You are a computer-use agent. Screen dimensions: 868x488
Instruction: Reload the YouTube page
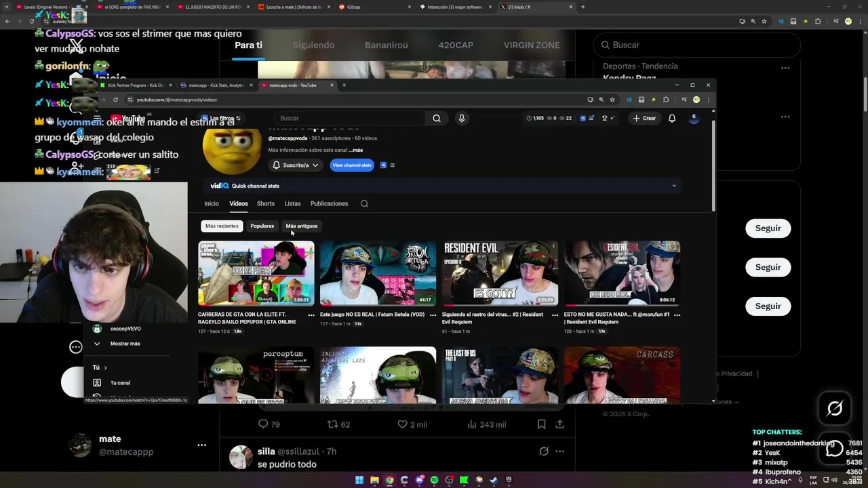(x=115, y=100)
